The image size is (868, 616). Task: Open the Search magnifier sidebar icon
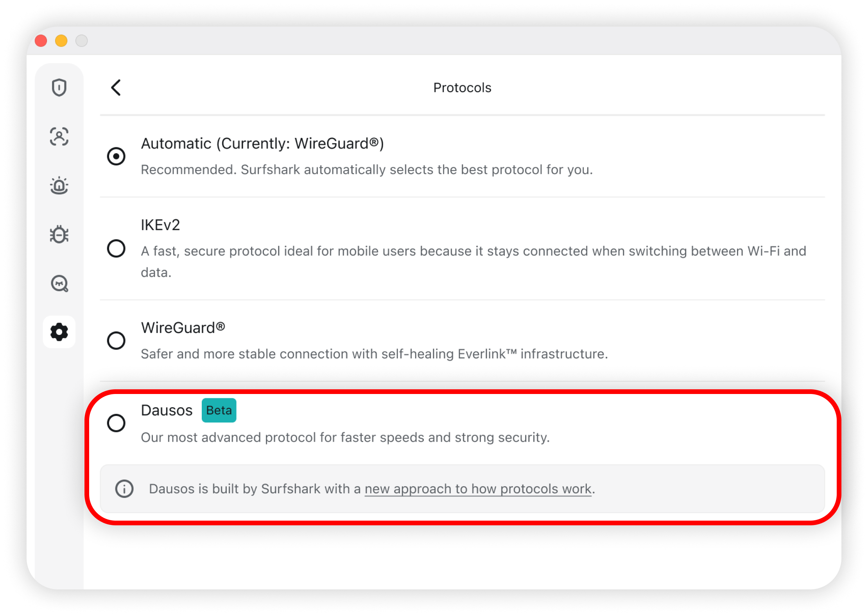coord(59,283)
